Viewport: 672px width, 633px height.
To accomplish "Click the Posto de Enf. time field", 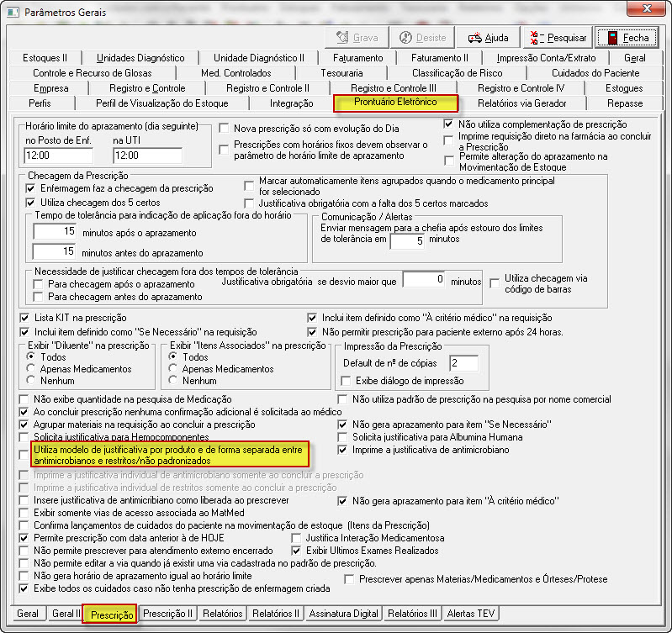I will pos(58,156).
